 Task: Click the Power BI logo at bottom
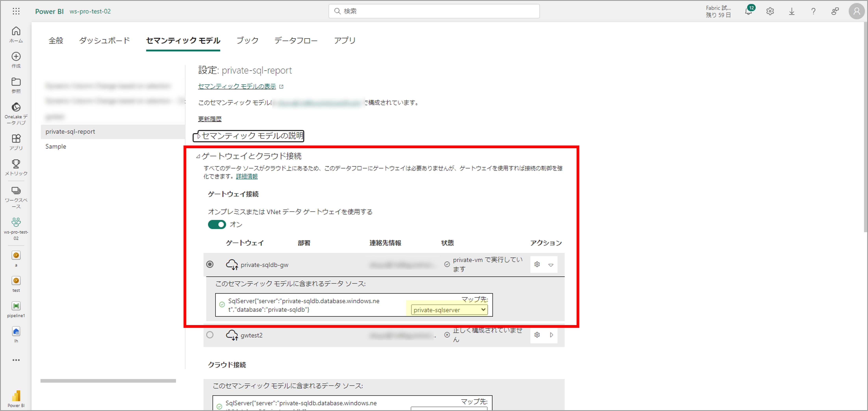pyautogui.click(x=16, y=399)
